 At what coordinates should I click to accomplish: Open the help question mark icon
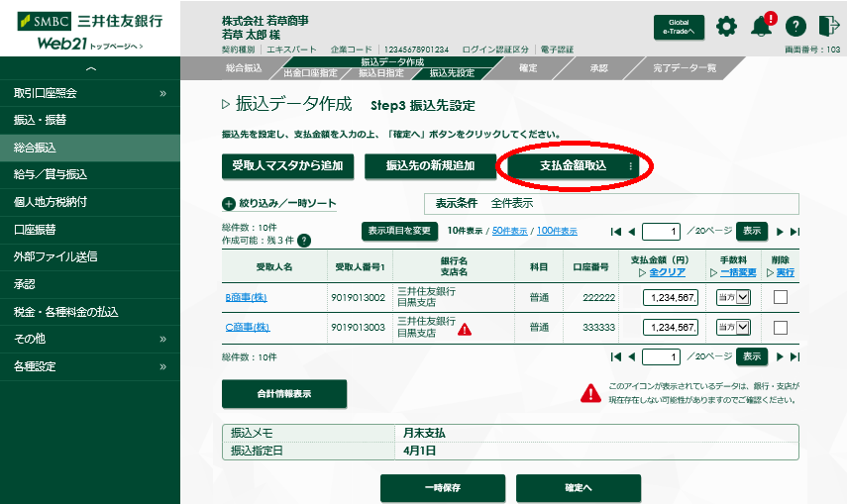point(795,26)
